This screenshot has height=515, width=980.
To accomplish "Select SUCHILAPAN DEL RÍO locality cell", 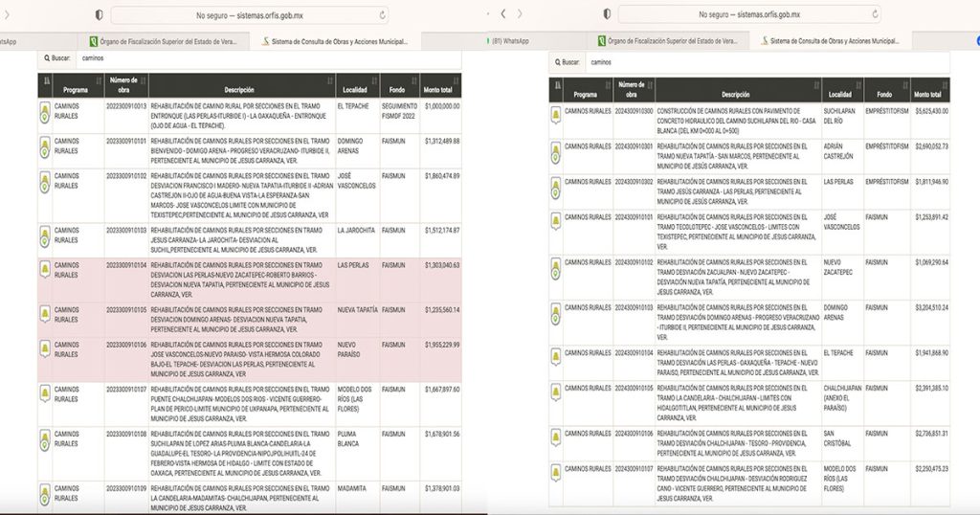I will pyautogui.click(x=841, y=116).
